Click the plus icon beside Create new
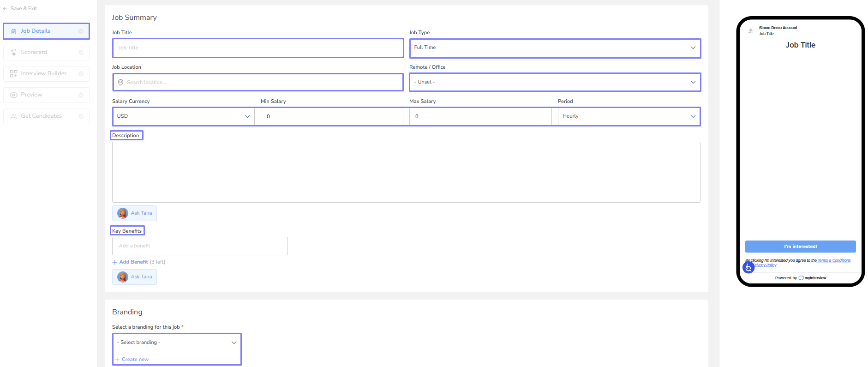 pos(117,360)
